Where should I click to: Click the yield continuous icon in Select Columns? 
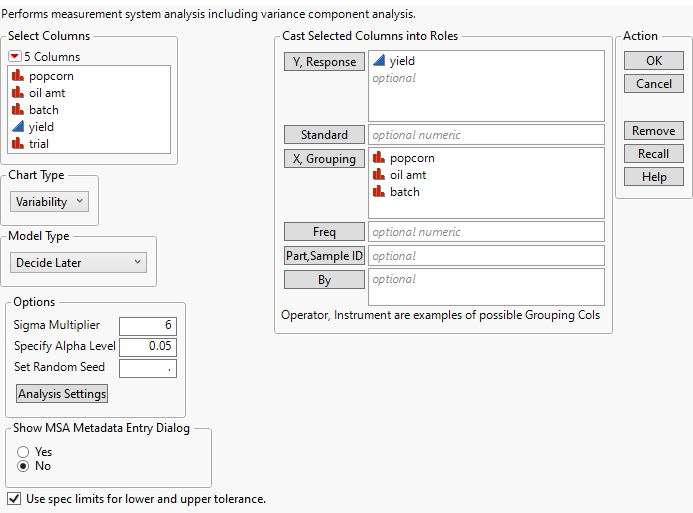coord(18,127)
